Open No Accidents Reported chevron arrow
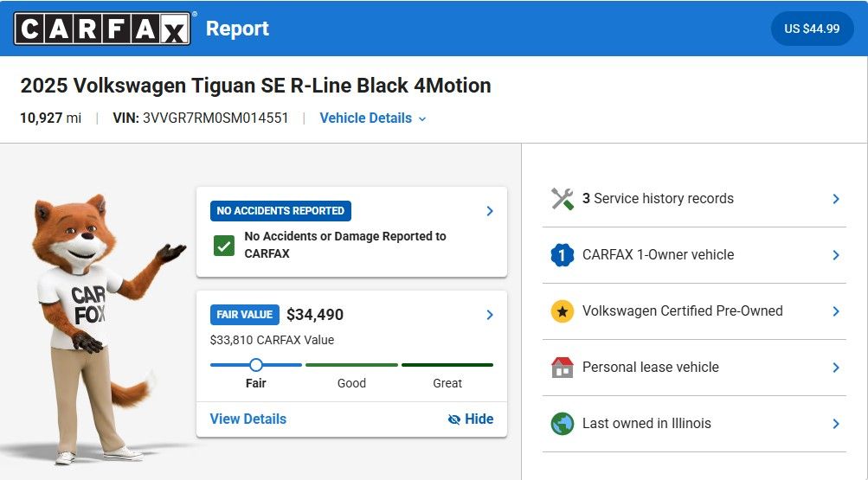This screenshot has height=480, width=868. point(490,211)
